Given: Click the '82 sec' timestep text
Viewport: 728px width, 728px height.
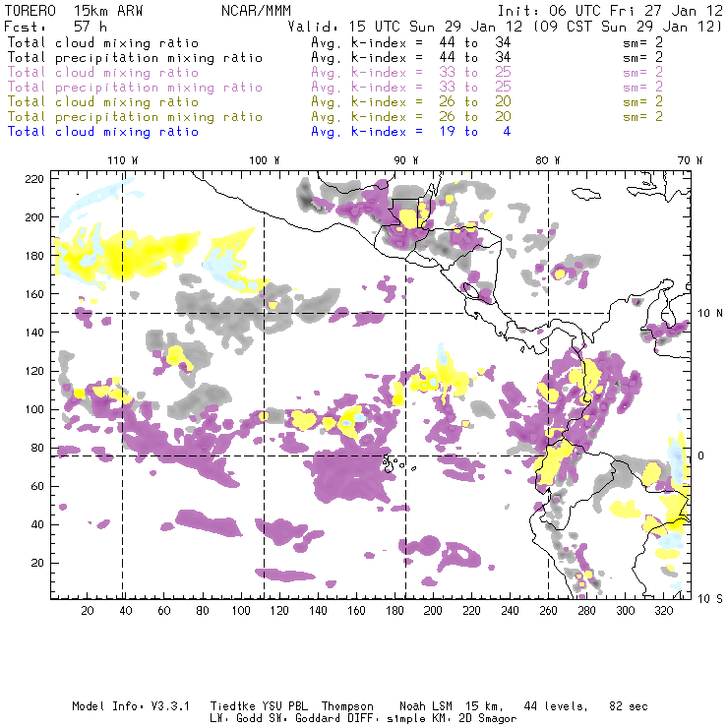Looking at the screenshot, I should click(629, 706).
